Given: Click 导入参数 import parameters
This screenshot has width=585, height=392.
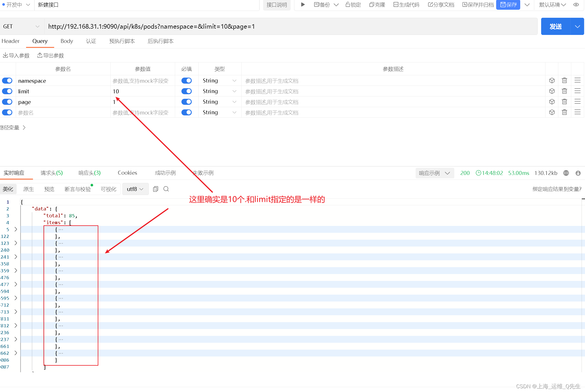Looking at the screenshot, I should click(x=16, y=55).
